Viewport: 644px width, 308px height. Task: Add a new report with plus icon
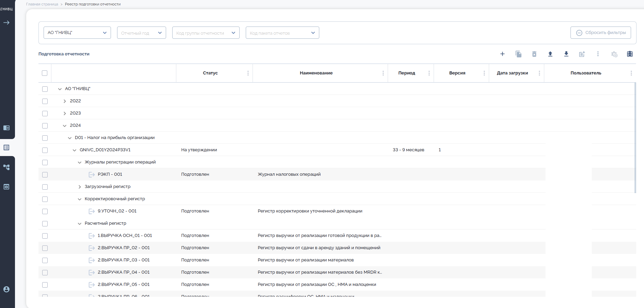point(502,54)
